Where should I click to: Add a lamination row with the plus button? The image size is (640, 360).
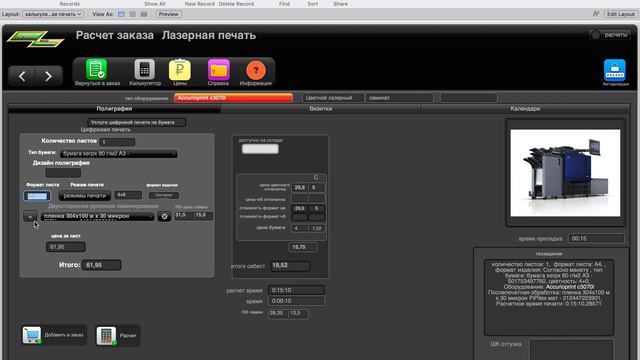pyautogui.click(x=30, y=216)
